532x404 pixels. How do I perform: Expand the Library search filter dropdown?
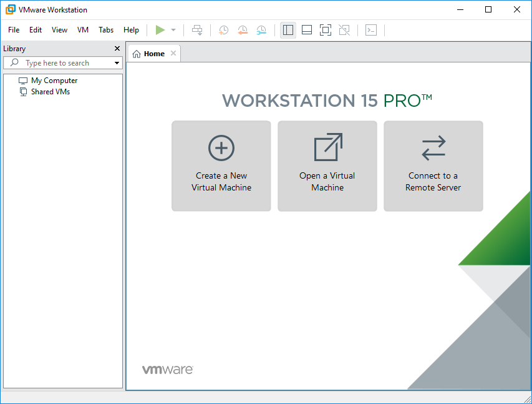pyautogui.click(x=116, y=62)
